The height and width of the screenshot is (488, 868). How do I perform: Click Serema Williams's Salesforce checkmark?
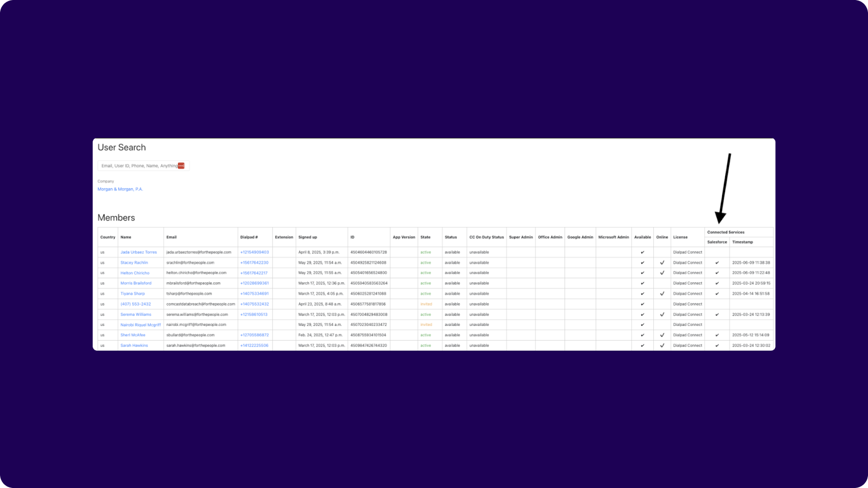coord(717,314)
